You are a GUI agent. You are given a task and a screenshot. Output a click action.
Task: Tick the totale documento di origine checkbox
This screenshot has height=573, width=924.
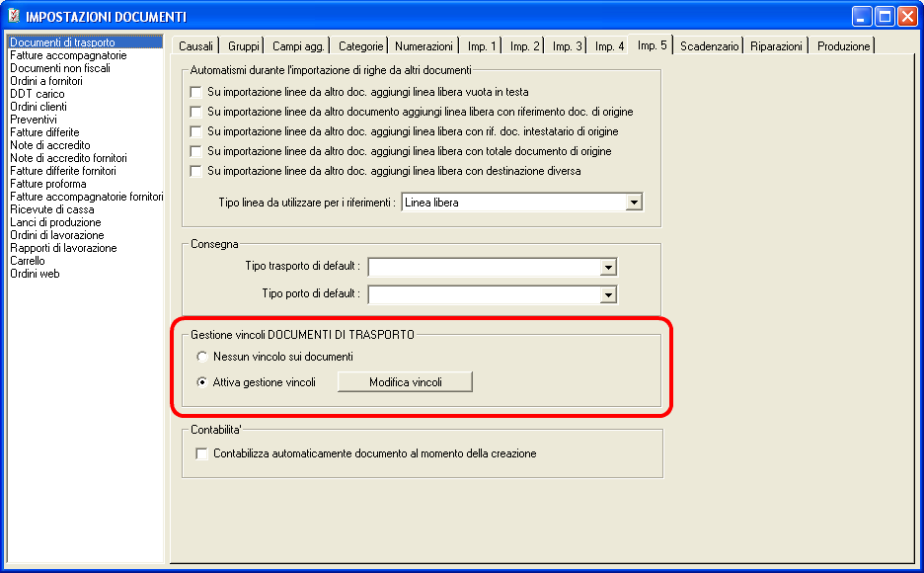(x=195, y=151)
